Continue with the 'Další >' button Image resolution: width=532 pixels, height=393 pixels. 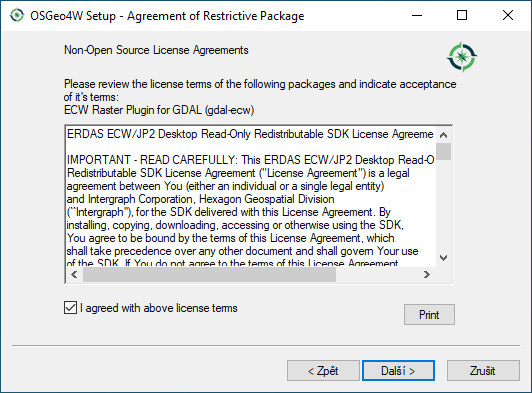(x=398, y=371)
